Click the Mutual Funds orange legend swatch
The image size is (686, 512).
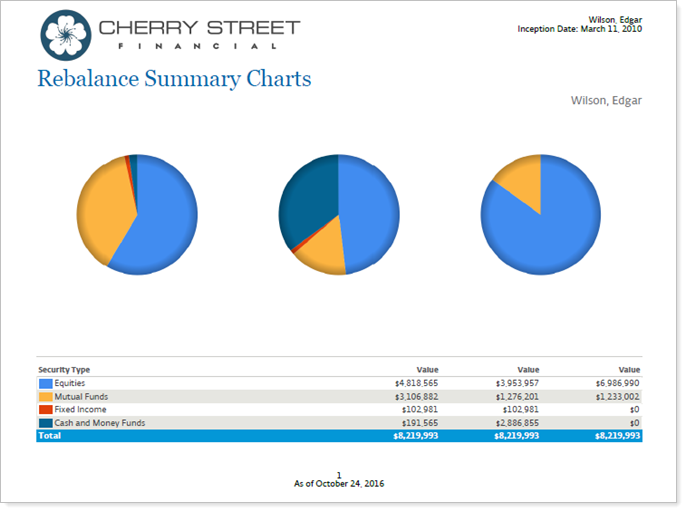click(45, 396)
